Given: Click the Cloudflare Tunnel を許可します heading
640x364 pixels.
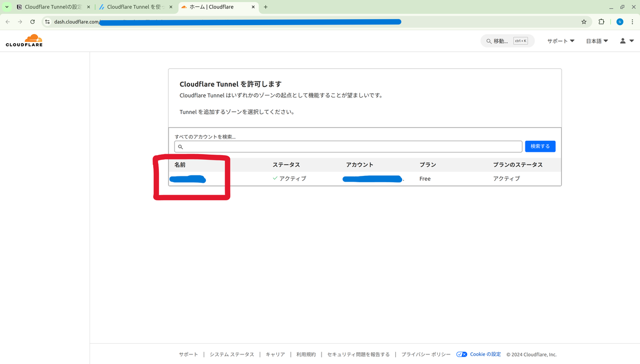Looking at the screenshot, I should point(230,84).
